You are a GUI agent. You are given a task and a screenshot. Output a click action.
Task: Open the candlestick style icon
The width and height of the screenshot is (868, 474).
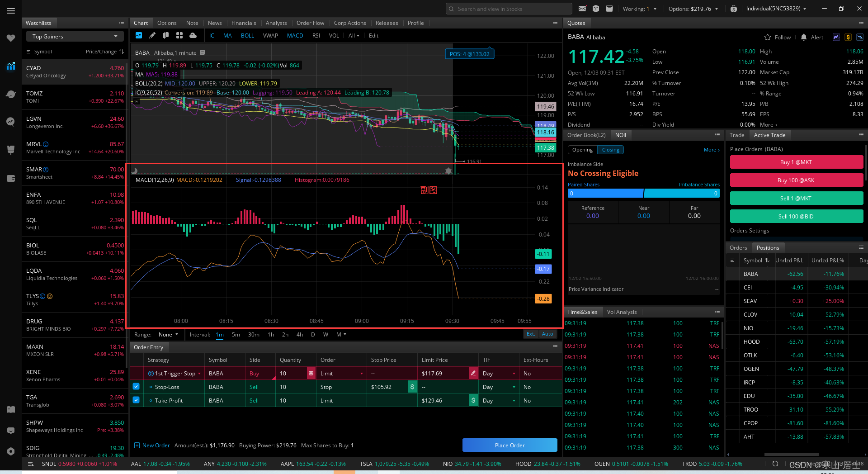[x=166, y=35]
